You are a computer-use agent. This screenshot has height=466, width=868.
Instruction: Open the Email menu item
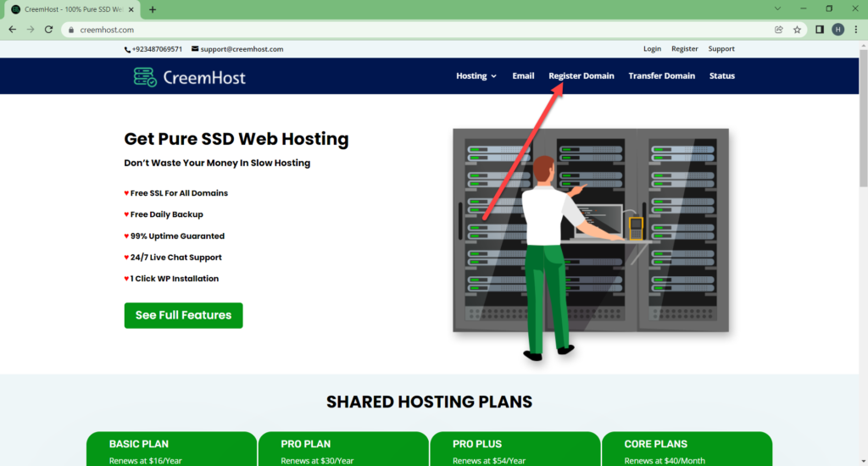tap(523, 75)
